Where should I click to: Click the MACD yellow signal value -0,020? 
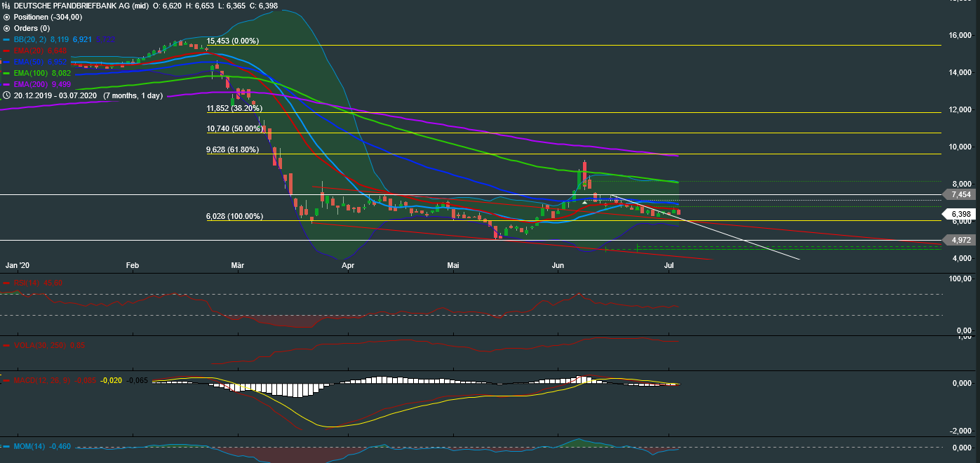(112, 380)
